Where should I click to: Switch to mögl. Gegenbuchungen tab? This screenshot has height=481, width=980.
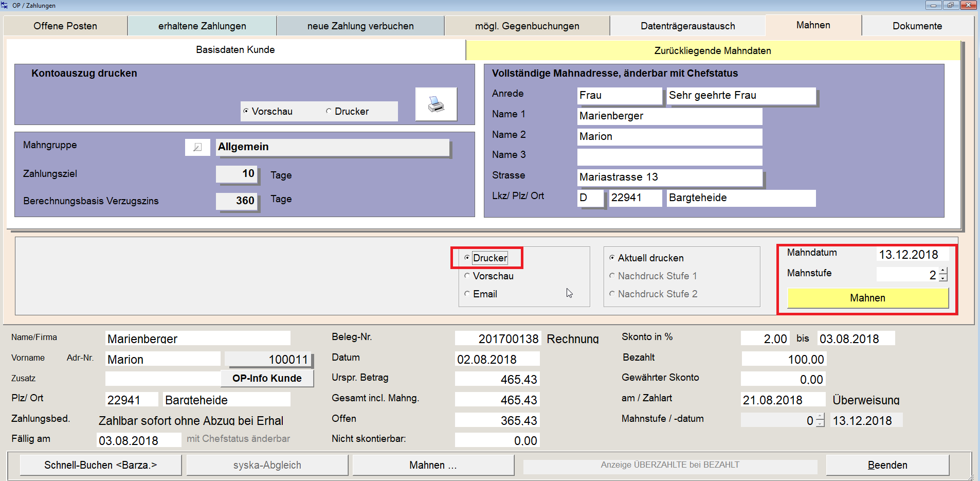[527, 26]
